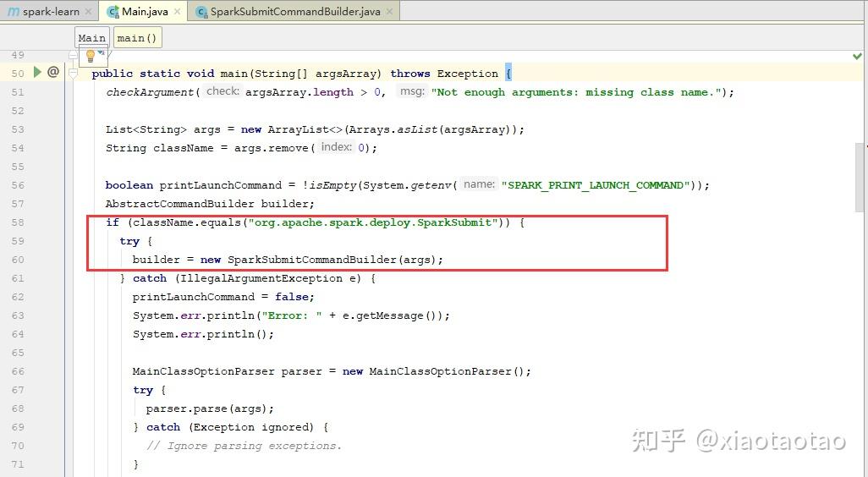This screenshot has width=868, height=477.
Task: Click the SparkSubmitCommandBuilder.java tab class icon
Action: point(202,11)
